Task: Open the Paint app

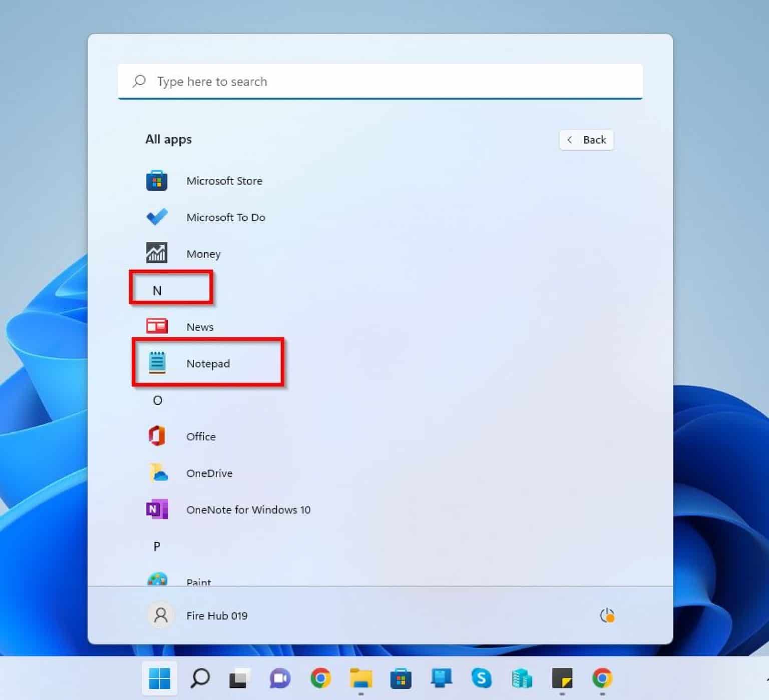Action: pos(199,580)
